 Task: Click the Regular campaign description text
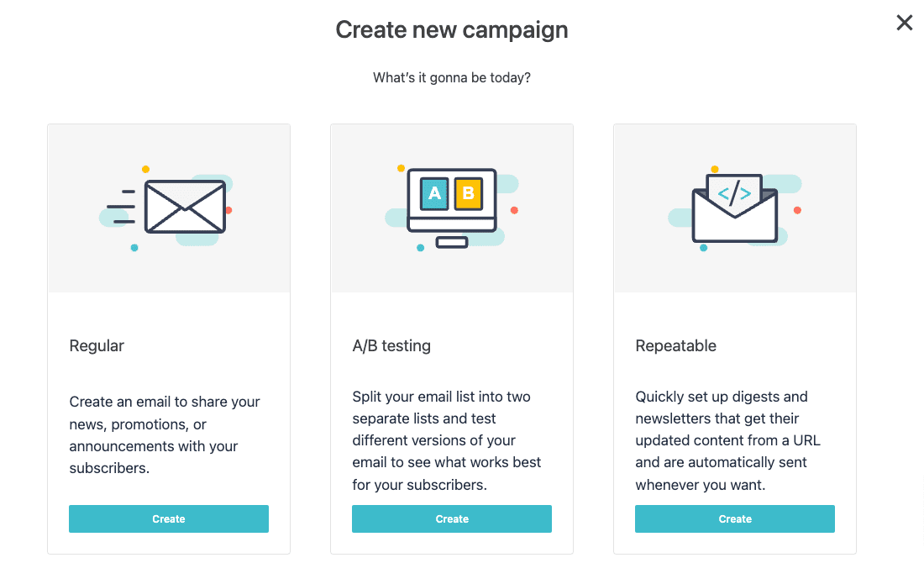click(x=165, y=434)
